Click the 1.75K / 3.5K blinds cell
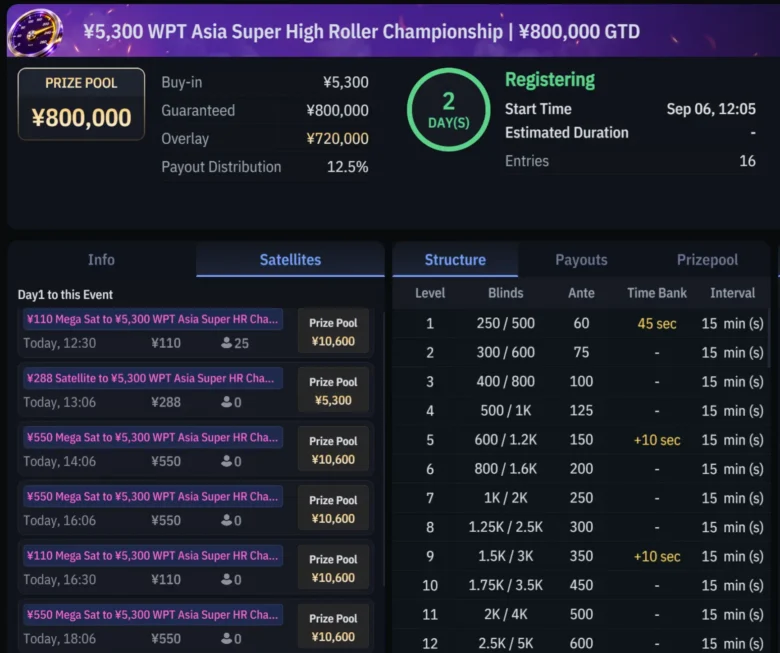Screen dimensions: 780x653 tap(505, 585)
